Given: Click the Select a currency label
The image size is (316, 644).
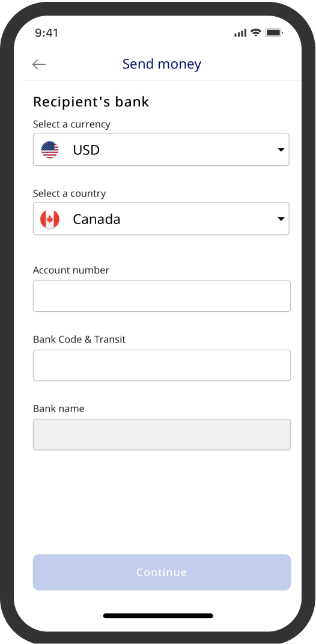Looking at the screenshot, I should (x=71, y=124).
